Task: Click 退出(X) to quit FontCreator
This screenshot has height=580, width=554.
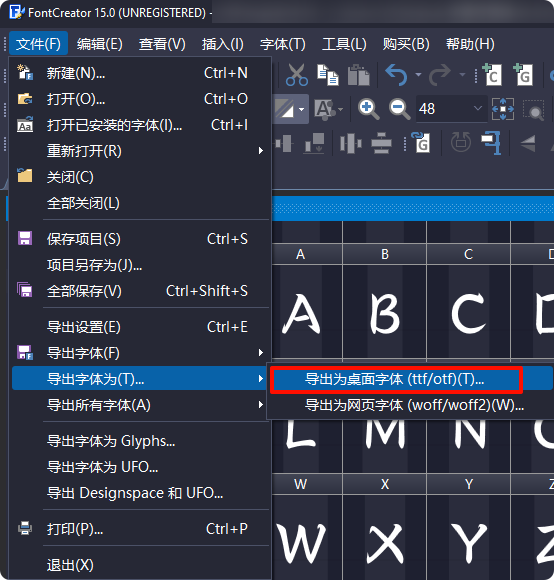Action: [140, 565]
